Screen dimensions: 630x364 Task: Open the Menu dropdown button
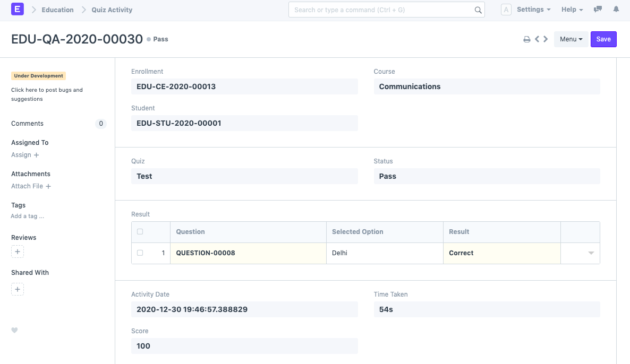[x=571, y=39]
